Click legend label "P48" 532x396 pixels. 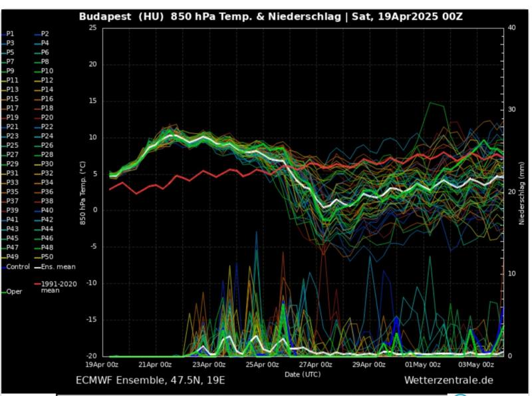click(x=44, y=248)
